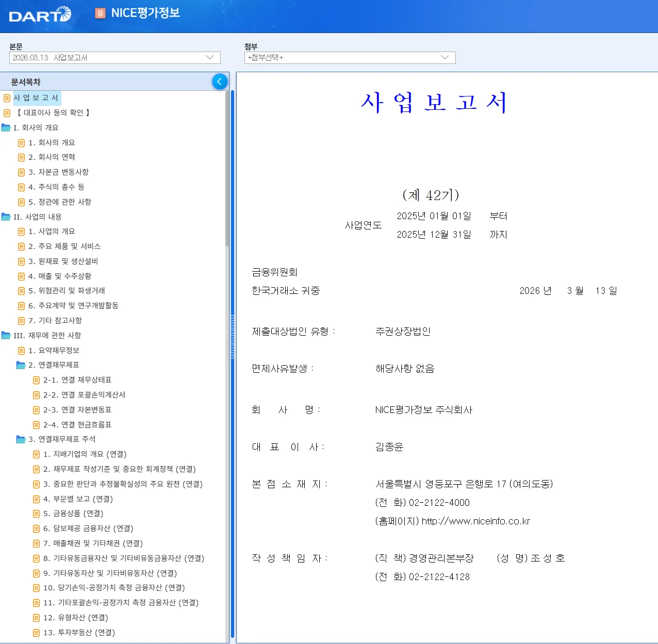Image resolution: width=658 pixels, height=644 pixels.
Task: Click the folder icon of 3. 연결재무제표 주석
Action: pos(21,439)
